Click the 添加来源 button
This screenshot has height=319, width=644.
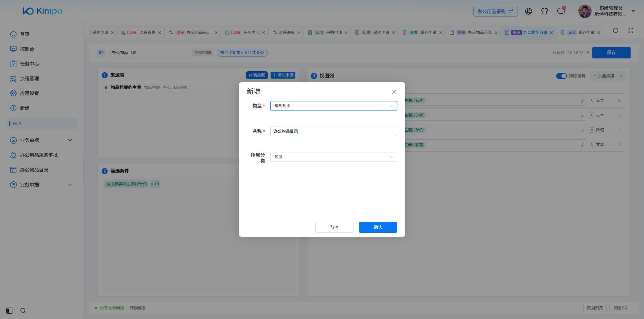click(283, 75)
